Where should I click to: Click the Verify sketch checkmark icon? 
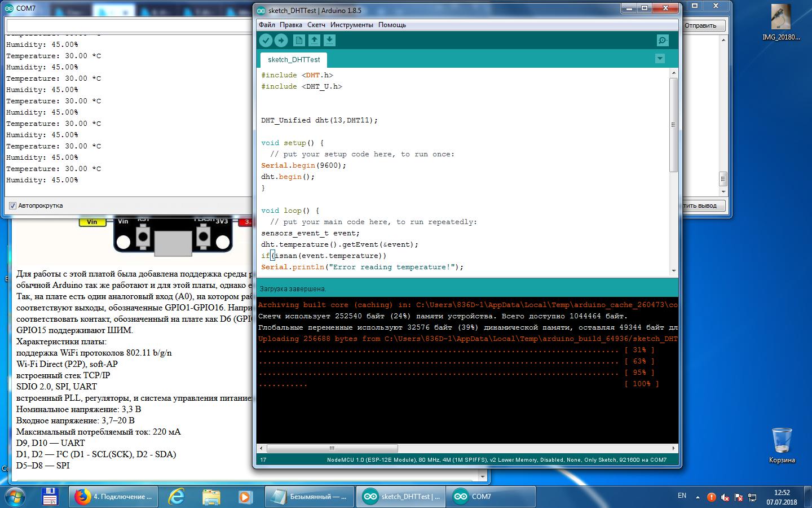[266, 41]
